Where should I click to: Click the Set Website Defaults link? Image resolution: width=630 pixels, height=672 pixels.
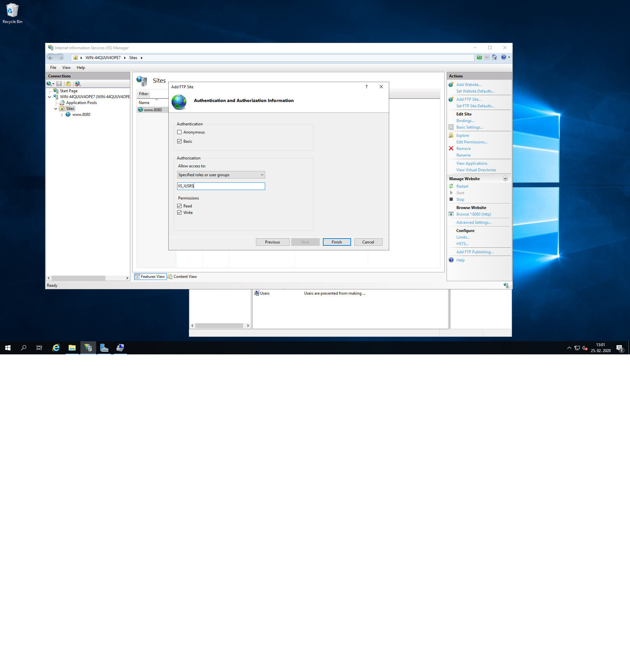click(475, 91)
